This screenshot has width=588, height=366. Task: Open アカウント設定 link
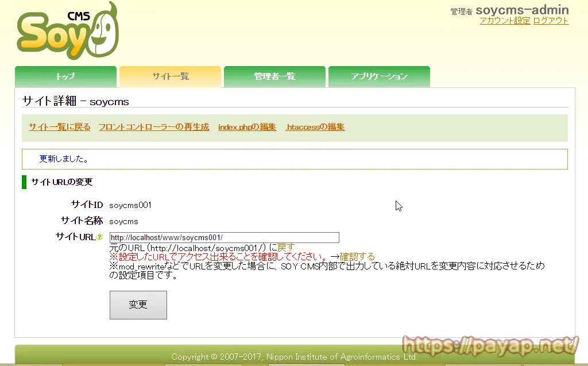pyautogui.click(x=505, y=21)
